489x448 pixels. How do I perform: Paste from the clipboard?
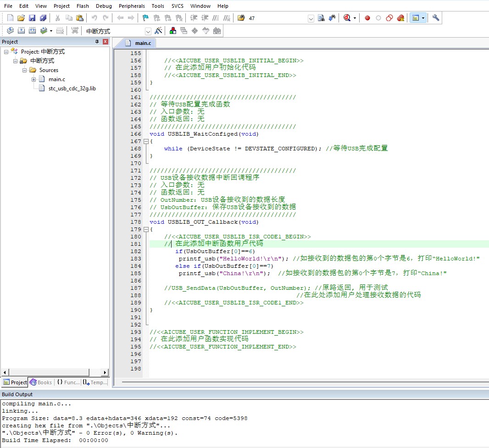pyautogui.click(x=80, y=18)
